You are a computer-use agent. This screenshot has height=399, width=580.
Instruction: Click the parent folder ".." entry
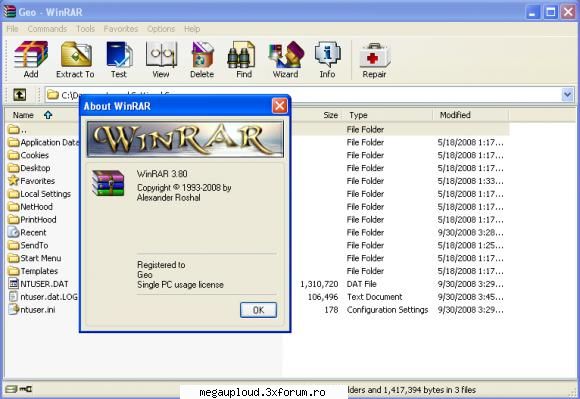point(17,129)
